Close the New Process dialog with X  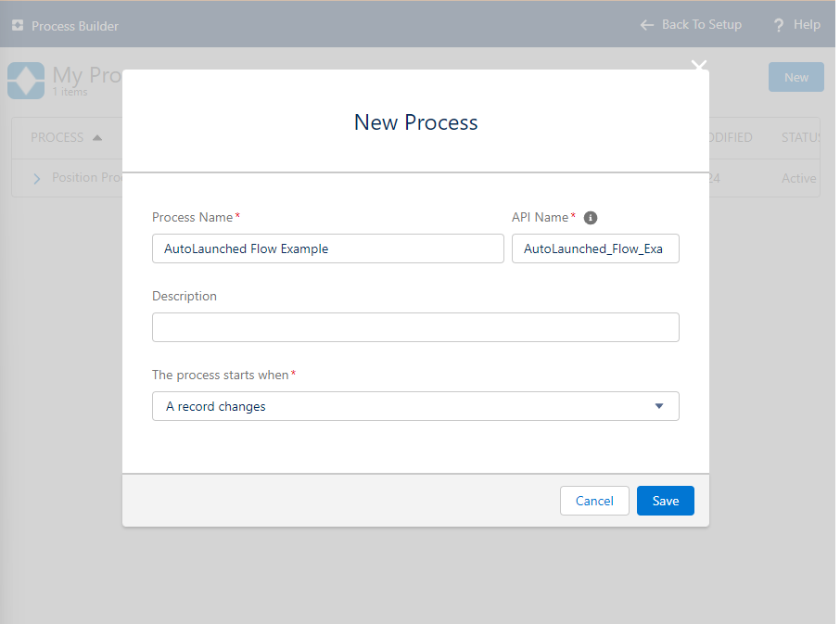click(699, 67)
